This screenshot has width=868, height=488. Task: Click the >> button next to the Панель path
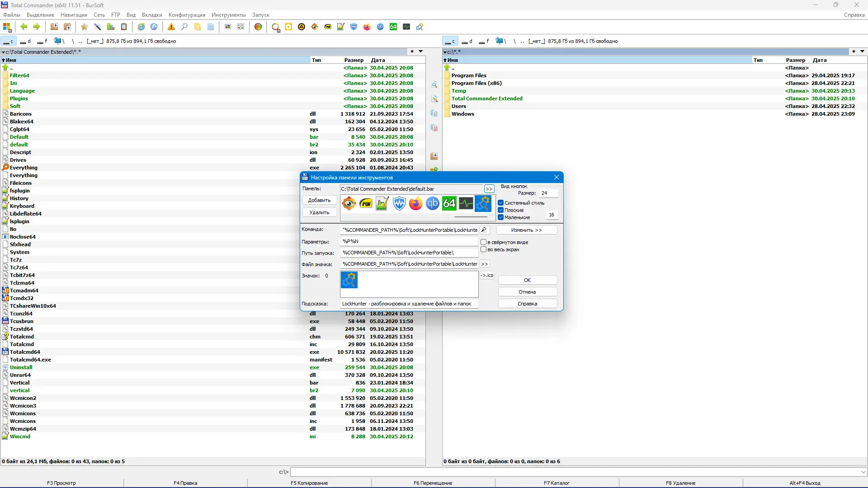click(x=489, y=188)
